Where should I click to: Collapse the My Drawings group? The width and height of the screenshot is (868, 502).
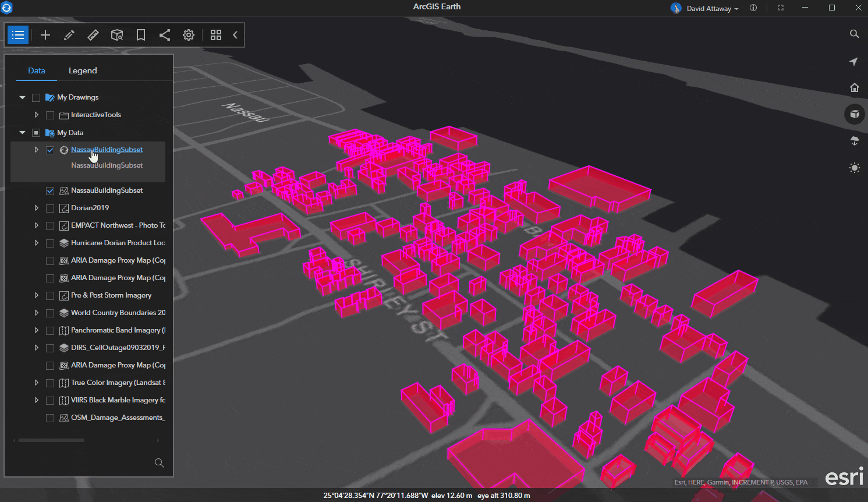22,97
